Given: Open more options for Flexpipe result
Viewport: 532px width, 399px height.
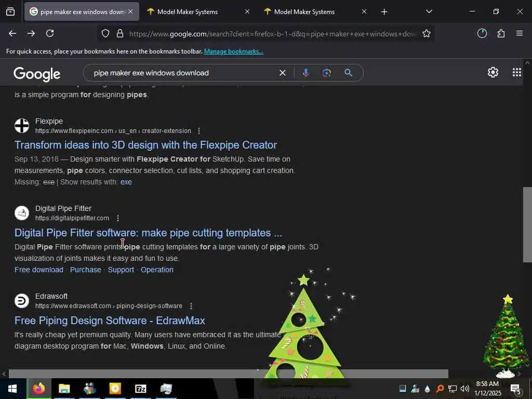Looking at the screenshot, I should 199,131.
